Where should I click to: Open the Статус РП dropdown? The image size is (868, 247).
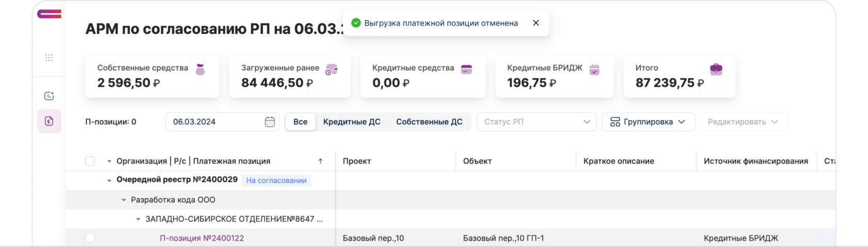(536, 122)
